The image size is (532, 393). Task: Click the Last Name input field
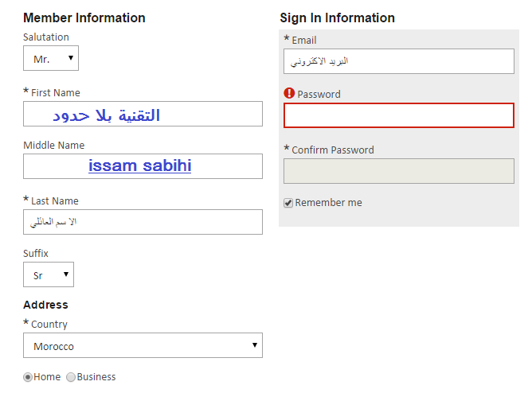pyautogui.click(x=143, y=222)
